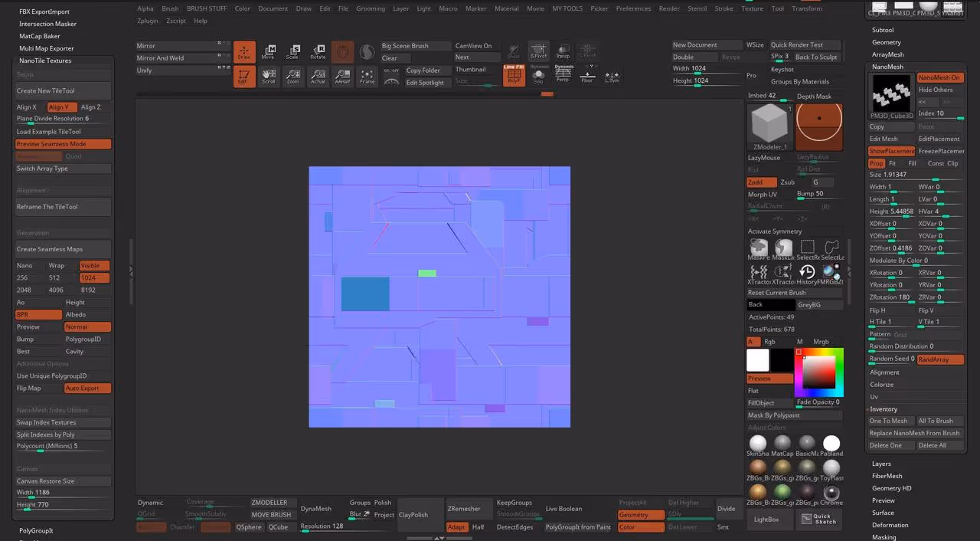Select the MaskPen brush icon
This screenshot has height=541, width=980.
[x=759, y=250]
